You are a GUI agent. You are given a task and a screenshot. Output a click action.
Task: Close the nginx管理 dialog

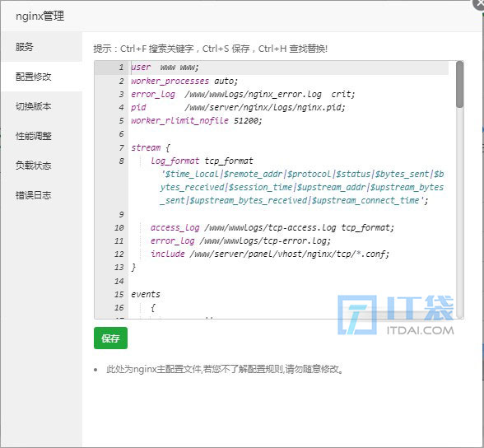479,4
